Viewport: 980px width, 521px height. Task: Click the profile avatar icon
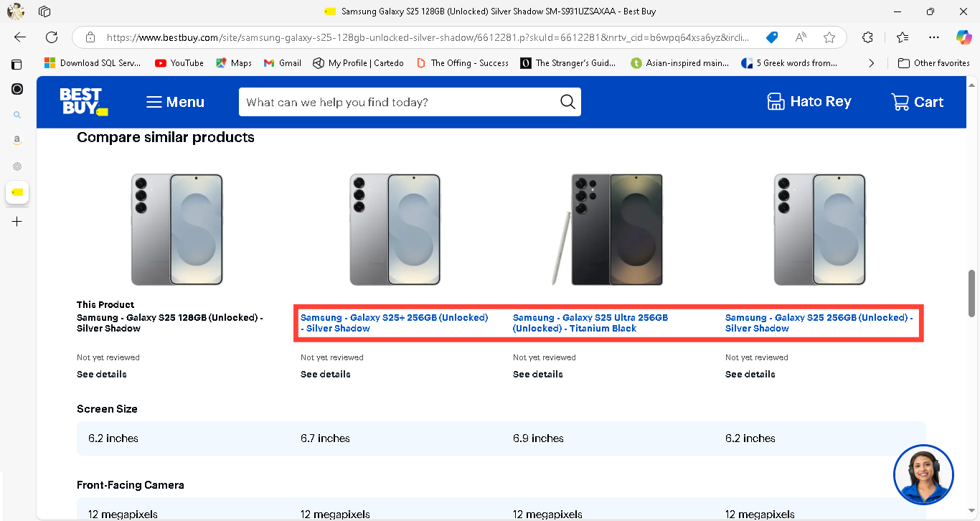click(16, 11)
